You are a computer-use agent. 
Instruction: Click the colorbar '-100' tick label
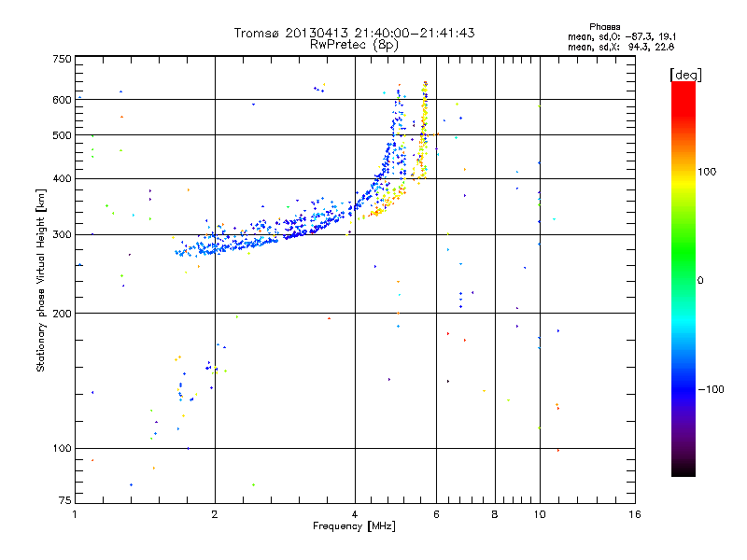711,389
